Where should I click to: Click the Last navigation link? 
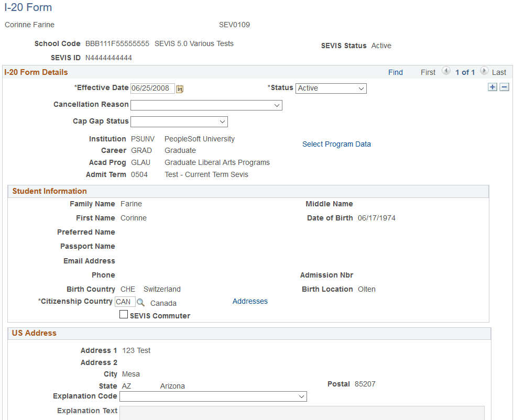tap(499, 72)
